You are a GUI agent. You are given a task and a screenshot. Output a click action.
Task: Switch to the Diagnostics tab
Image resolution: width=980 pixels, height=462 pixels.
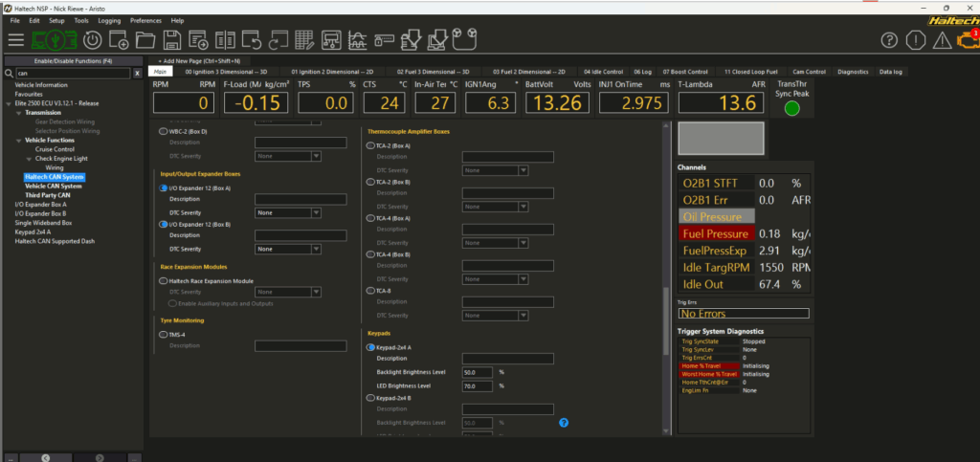pyautogui.click(x=853, y=72)
